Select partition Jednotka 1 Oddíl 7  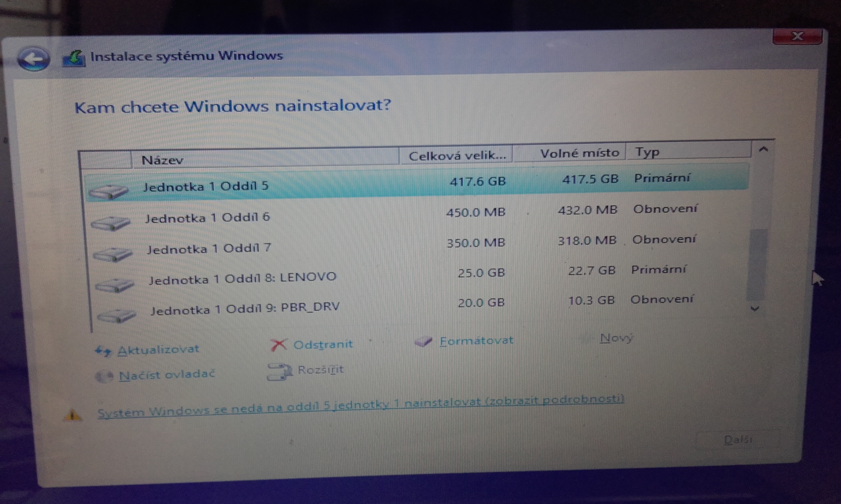point(209,249)
